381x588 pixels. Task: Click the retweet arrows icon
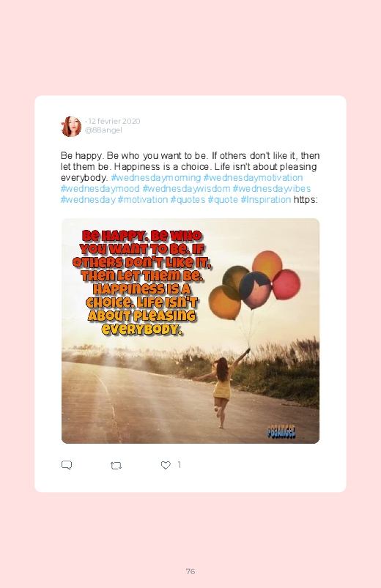(x=116, y=466)
